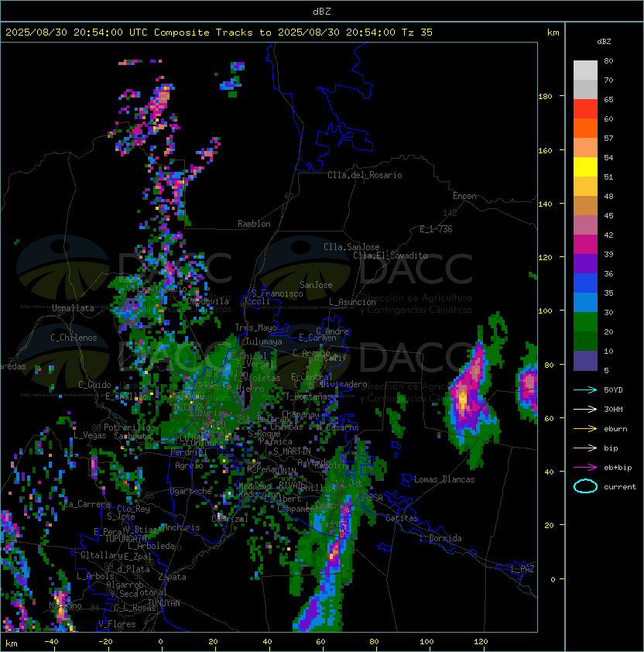Click the C_Guido place label
The height and width of the screenshot is (652, 644).
94,385
